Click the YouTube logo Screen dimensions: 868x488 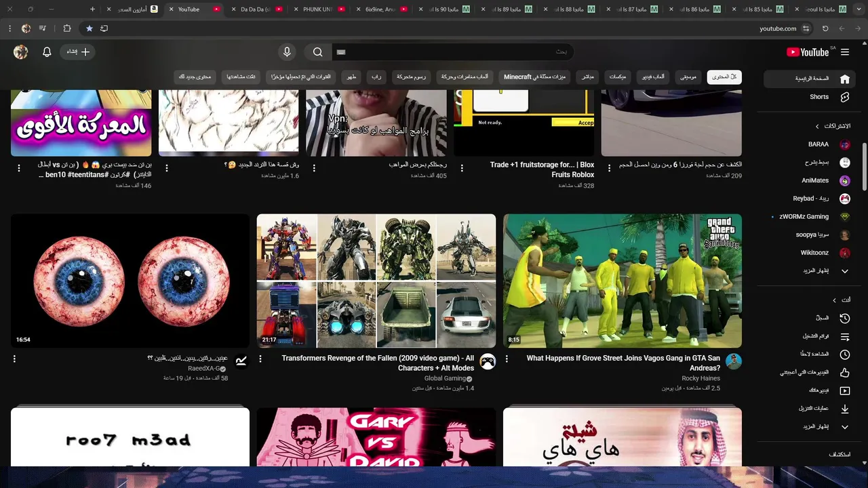point(807,52)
